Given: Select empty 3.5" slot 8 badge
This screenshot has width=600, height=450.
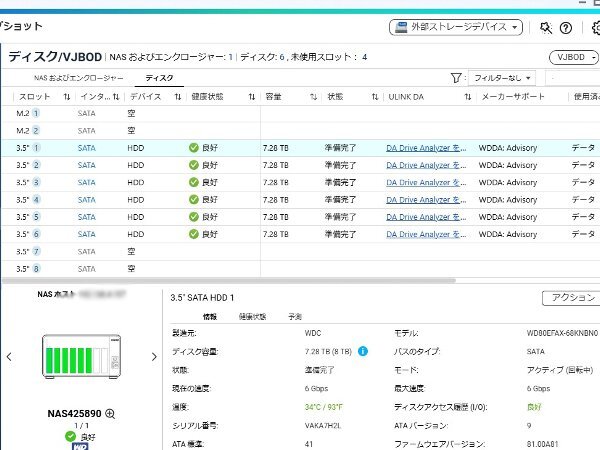Looking at the screenshot, I should (x=36, y=269).
